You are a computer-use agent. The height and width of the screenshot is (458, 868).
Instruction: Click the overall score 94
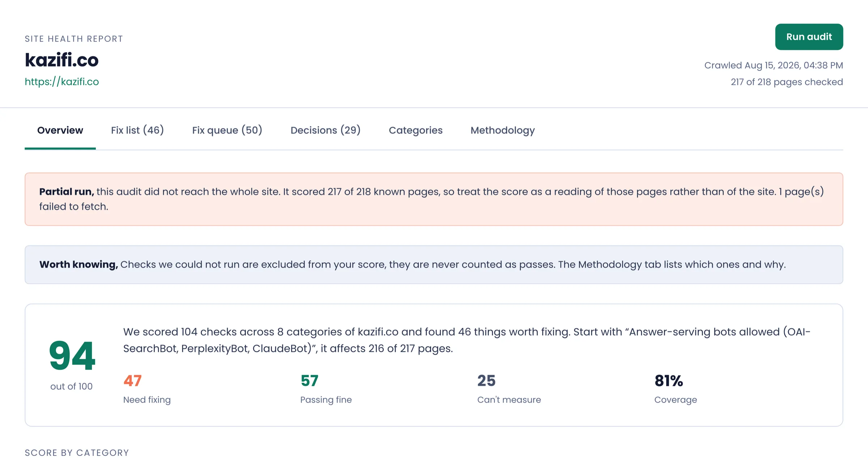coord(72,356)
